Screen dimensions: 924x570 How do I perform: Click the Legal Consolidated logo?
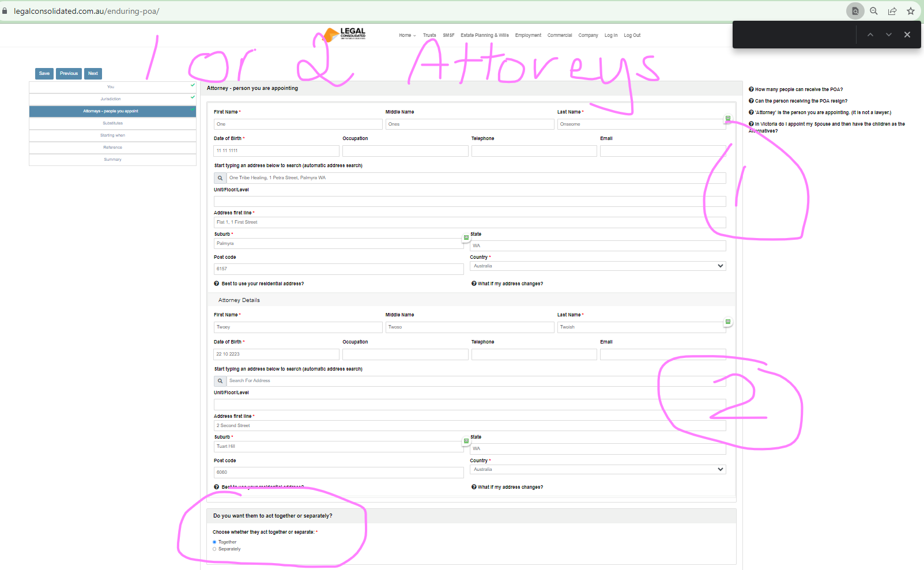click(345, 35)
